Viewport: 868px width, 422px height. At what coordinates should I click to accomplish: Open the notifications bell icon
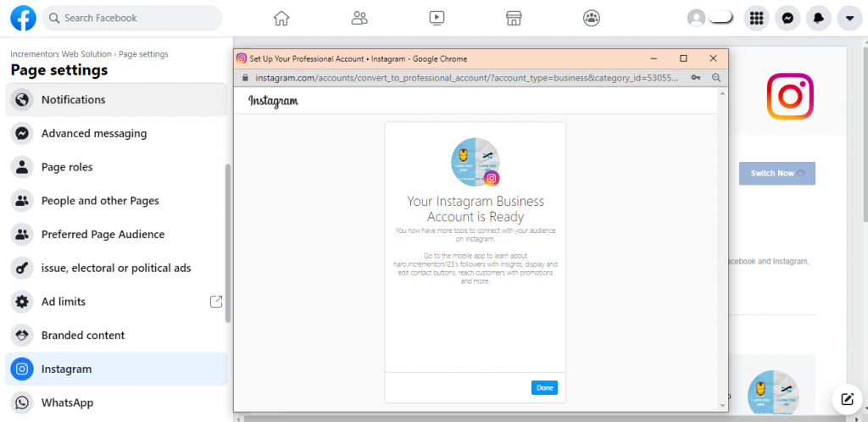click(819, 19)
